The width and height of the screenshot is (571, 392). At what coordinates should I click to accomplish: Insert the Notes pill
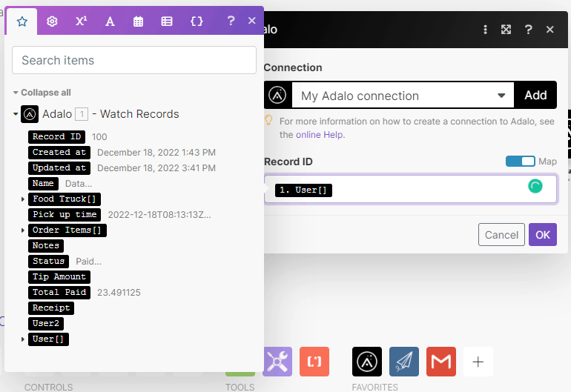click(x=46, y=246)
